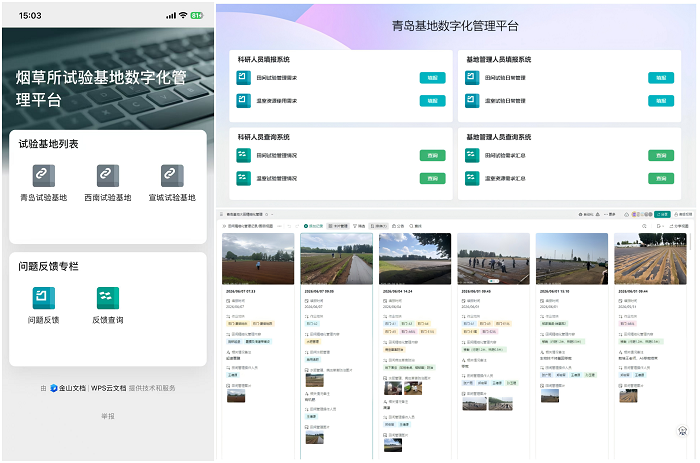Click the 田间试验需求汇总 query icon
The image size is (700, 463).
[472, 155]
